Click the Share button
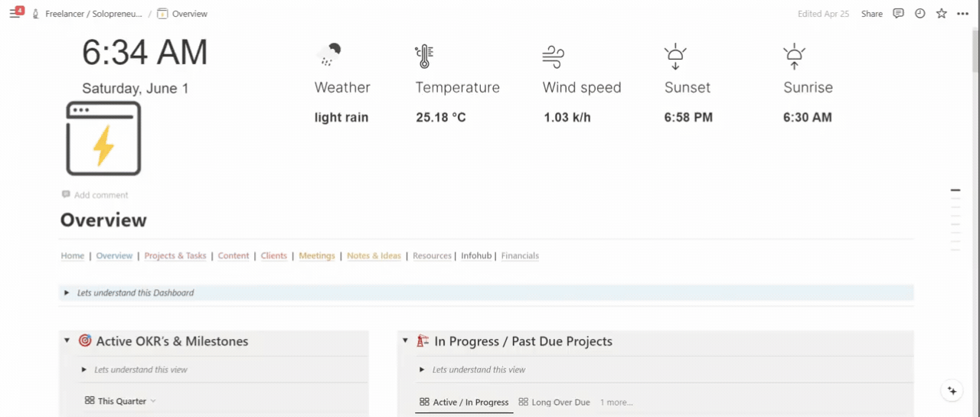Viewport: 980px width, 417px height. coord(871,14)
